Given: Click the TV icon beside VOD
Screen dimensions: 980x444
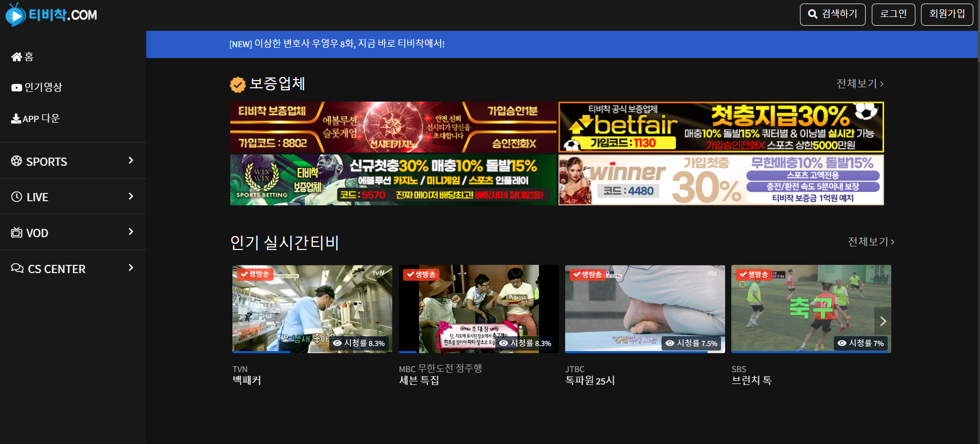Looking at the screenshot, I should coord(16,233).
